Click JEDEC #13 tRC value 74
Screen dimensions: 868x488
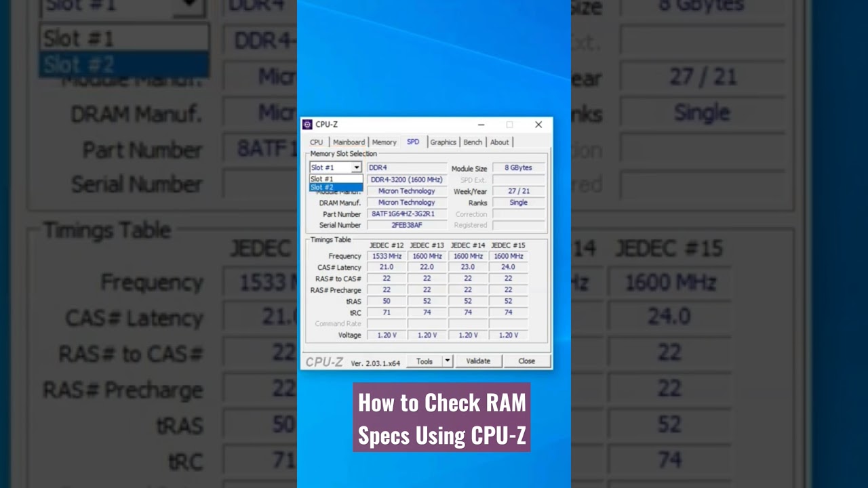pyautogui.click(x=427, y=312)
